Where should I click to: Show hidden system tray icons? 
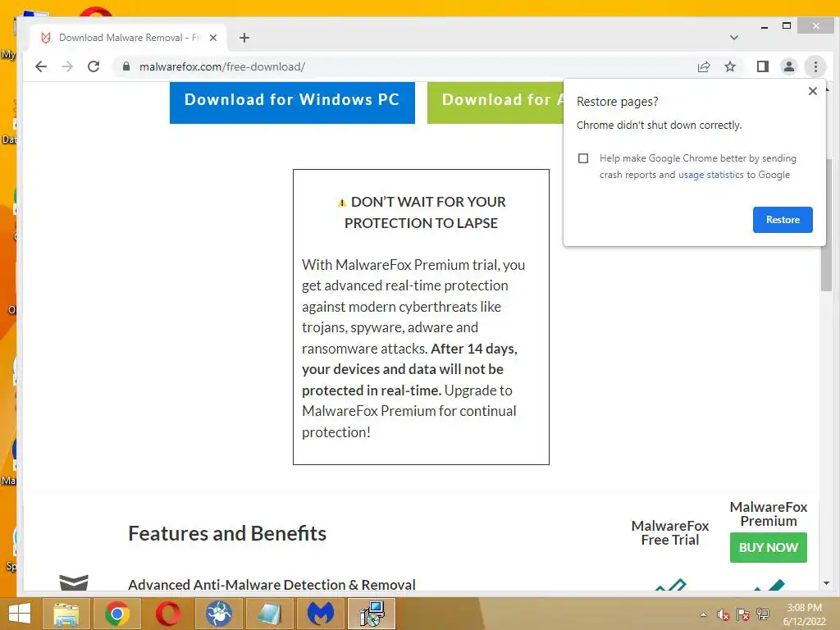click(x=703, y=614)
